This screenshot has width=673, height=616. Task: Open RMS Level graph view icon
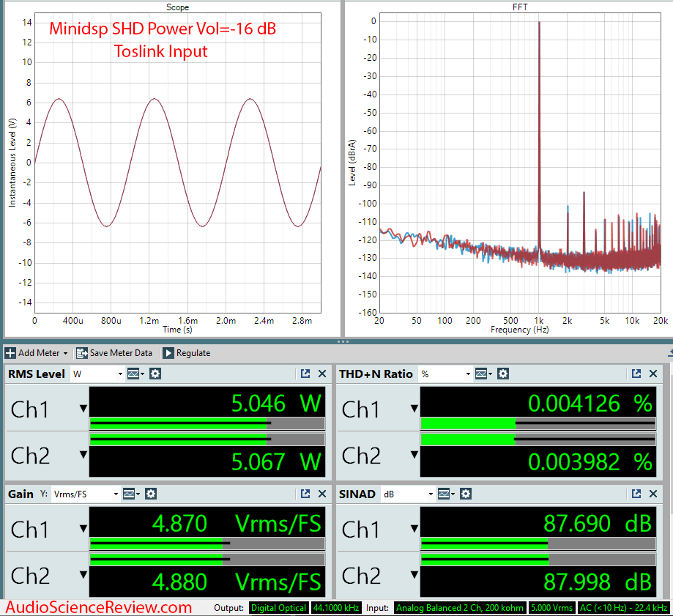click(135, 374)
